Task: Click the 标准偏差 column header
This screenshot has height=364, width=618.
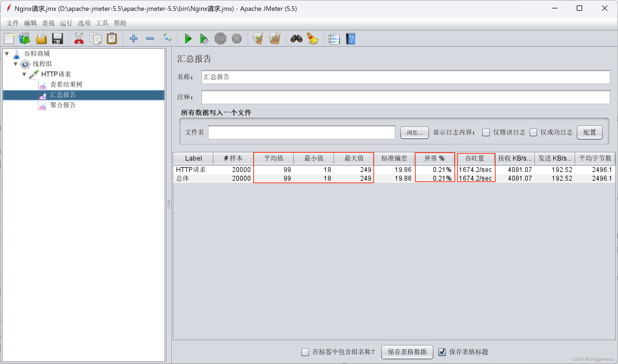Action: tap(394, 158)
